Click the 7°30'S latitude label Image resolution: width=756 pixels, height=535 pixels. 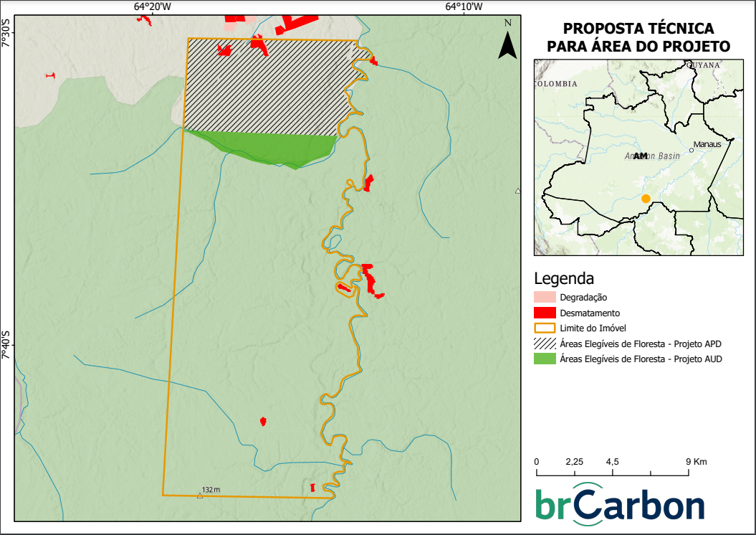tap(6, 32)
